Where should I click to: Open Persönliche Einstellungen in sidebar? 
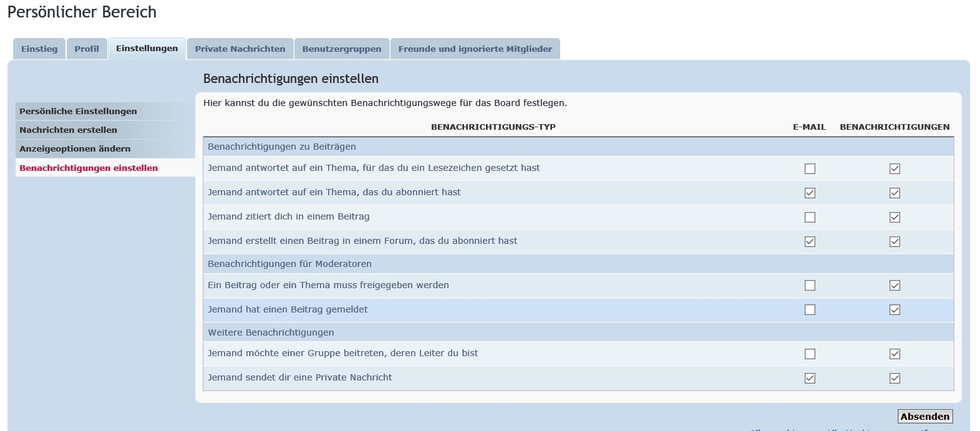[78, 111]
